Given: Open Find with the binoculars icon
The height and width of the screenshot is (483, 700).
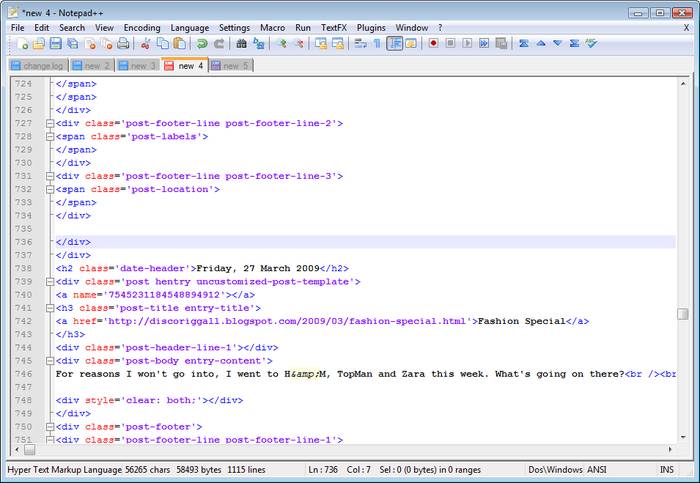Looking at the screenshot, I should [x=241, y=44].
